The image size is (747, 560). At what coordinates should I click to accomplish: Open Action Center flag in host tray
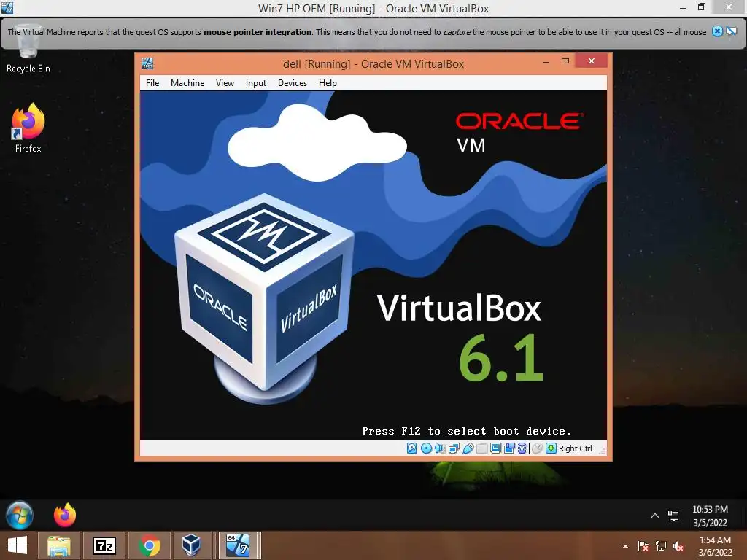click(643, 546)
